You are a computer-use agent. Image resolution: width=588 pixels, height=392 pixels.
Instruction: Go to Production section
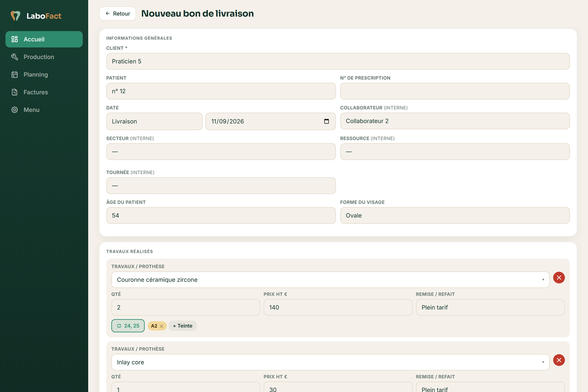(x=44, y=57)
